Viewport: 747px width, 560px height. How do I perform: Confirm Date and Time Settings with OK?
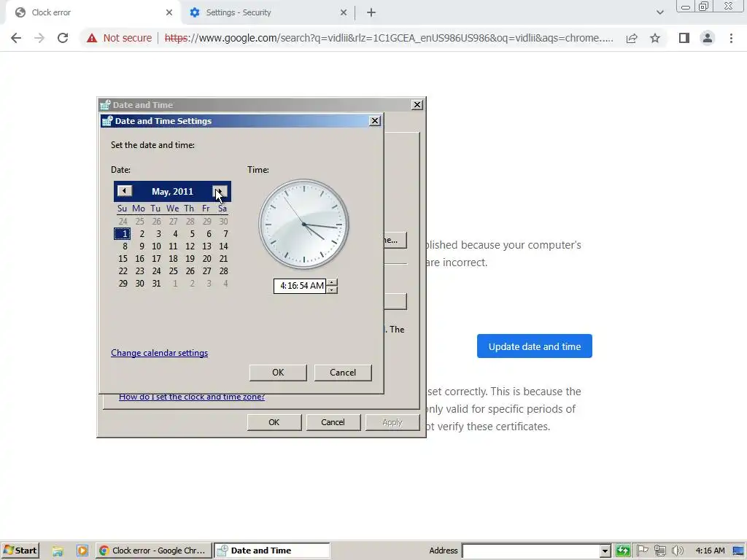(278, 373)
